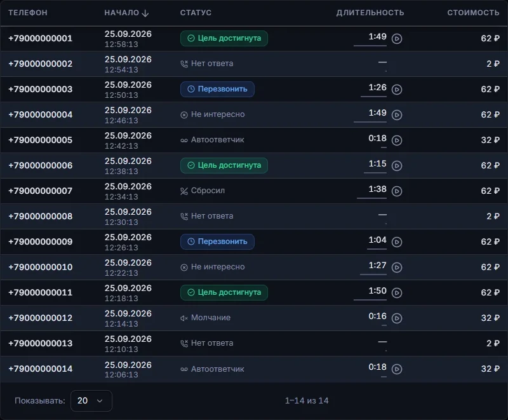Click pagination text 1–14 из 14
The height and width of the screenshot is (420, 508).
307,401
